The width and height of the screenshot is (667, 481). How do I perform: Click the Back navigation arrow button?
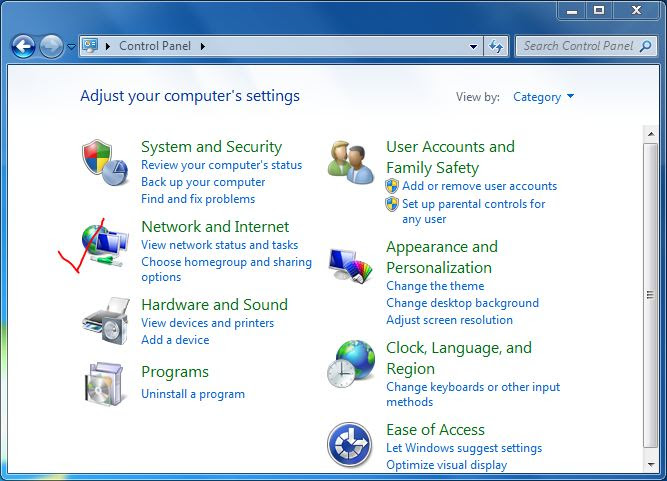pos(23,46)
